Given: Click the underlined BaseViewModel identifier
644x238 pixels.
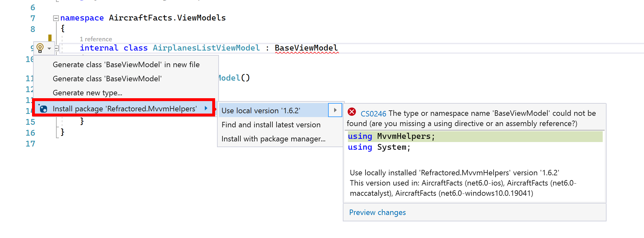Looking at the screenshot, I should pyautogui.click(x=306, y=48).
